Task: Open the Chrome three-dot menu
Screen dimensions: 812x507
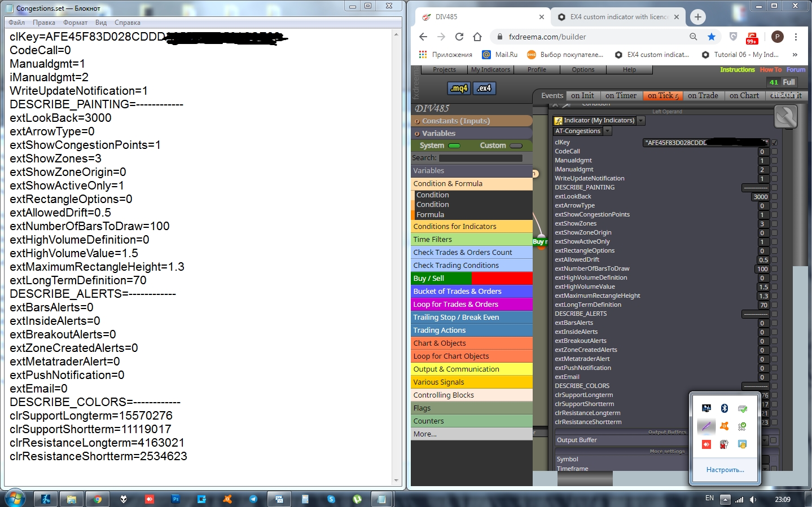Action: [x=796, y=37]
